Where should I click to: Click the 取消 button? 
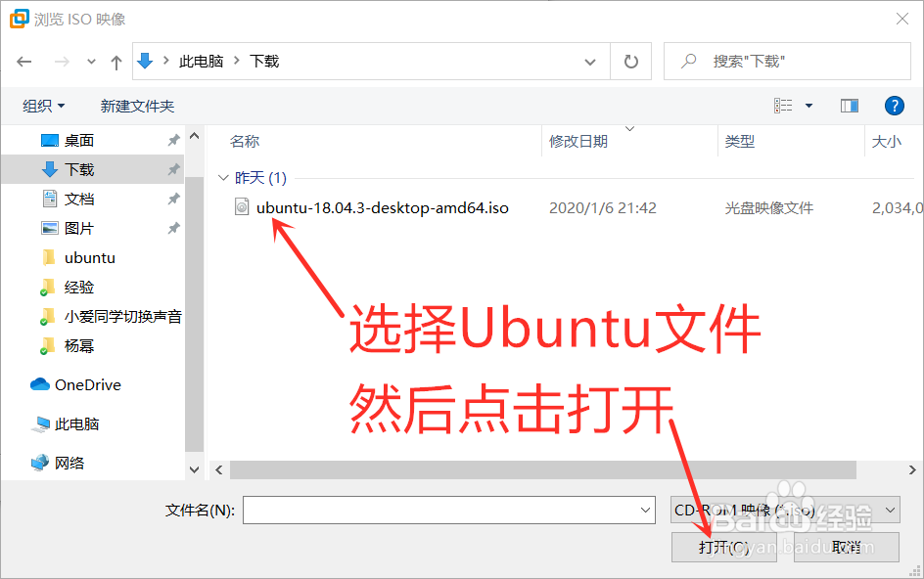pyautogui.click(x=847, y=547)
